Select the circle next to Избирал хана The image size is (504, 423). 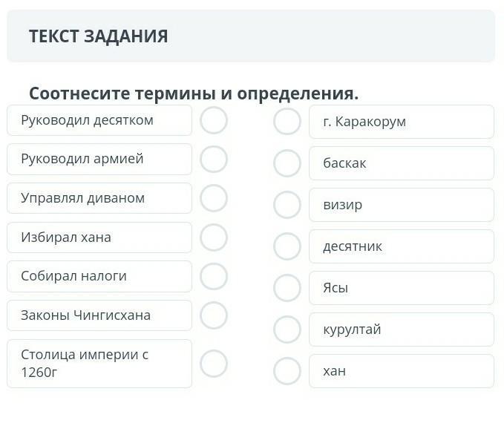214,237
